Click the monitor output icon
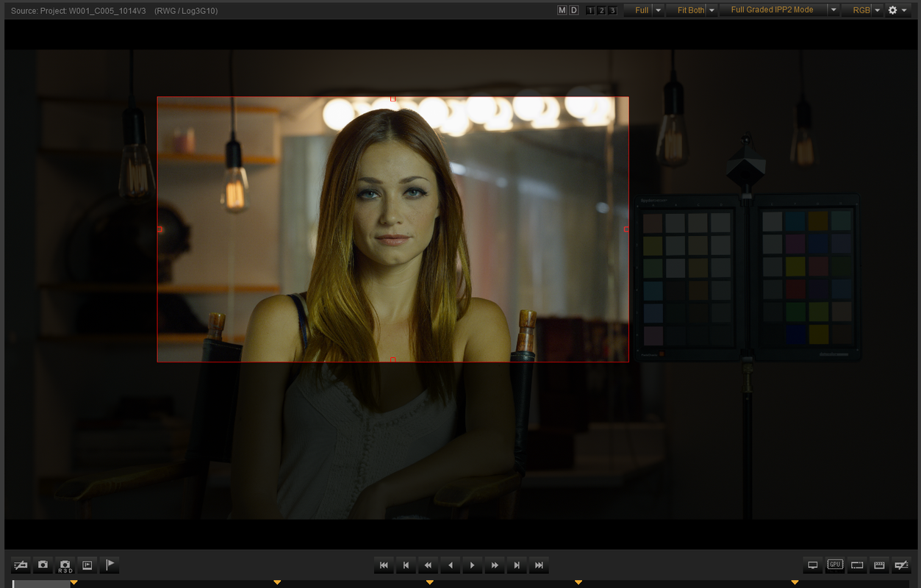 coord(813,565)
